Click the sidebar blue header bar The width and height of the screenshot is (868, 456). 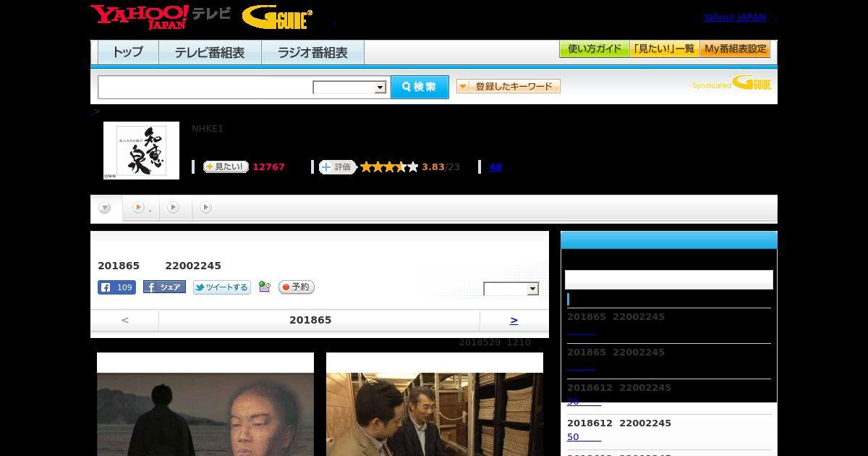[669, 240]
